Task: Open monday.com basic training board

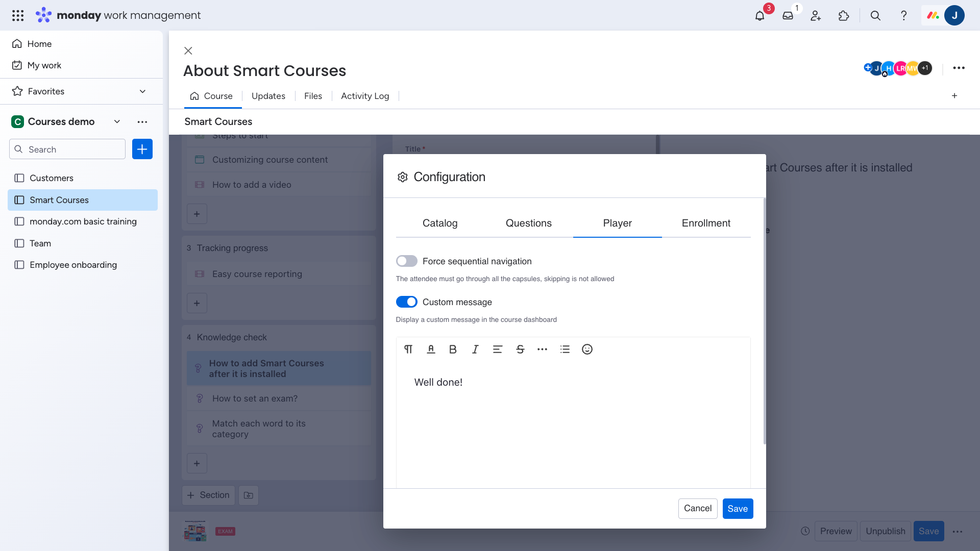Action: coord(83,221)
